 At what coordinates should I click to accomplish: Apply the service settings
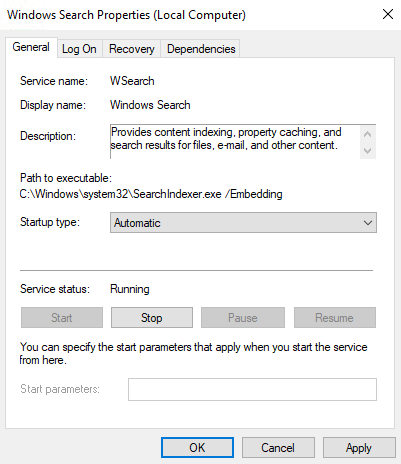[x=359, y=448]
